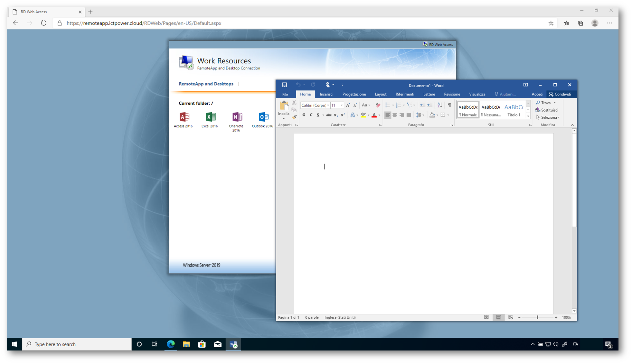Open the font name Calibri dropdown
Screen dimensions: 632x364
coord(328,105)
